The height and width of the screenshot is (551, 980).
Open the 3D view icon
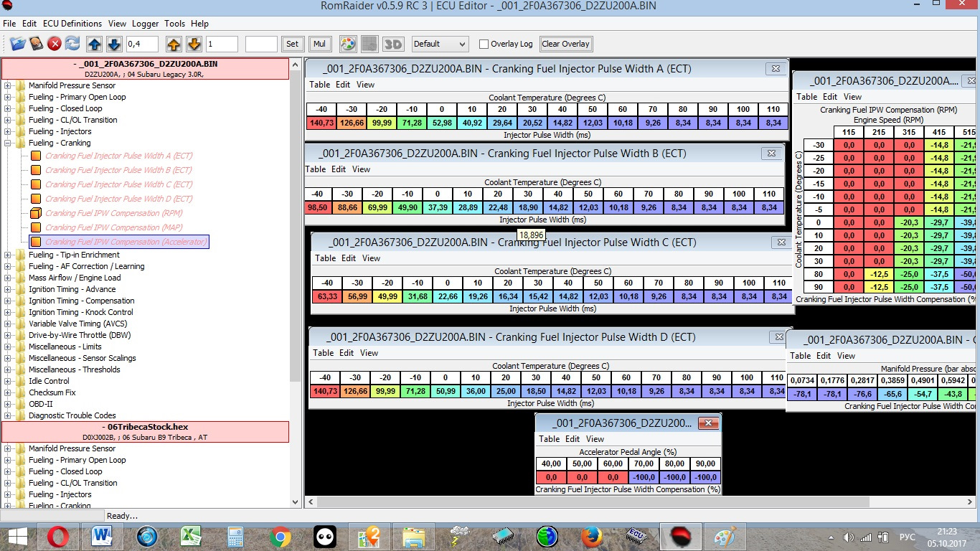392,44
